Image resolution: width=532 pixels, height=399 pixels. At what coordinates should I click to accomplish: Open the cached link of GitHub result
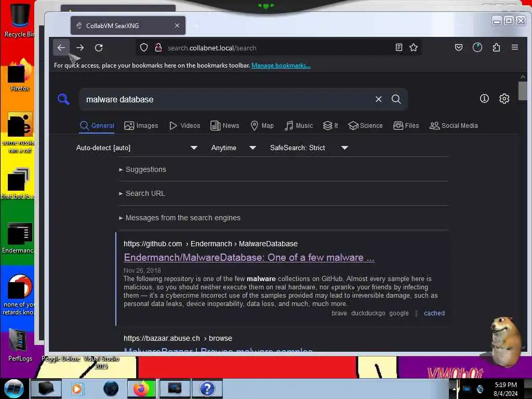434,313
